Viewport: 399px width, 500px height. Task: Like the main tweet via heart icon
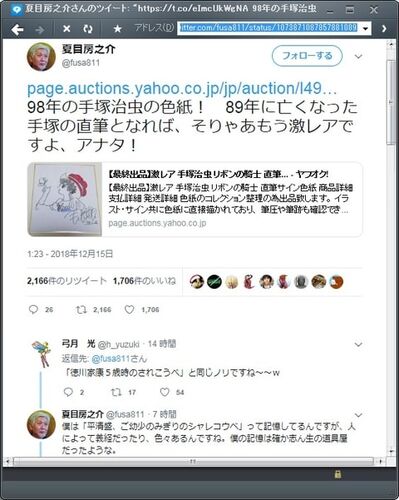[x=129, y=310]
